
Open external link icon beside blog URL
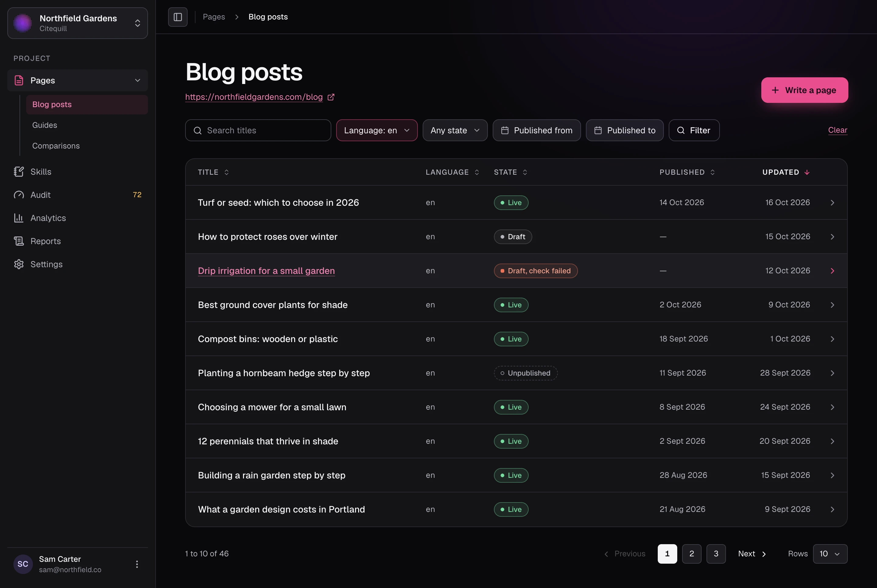331,97
